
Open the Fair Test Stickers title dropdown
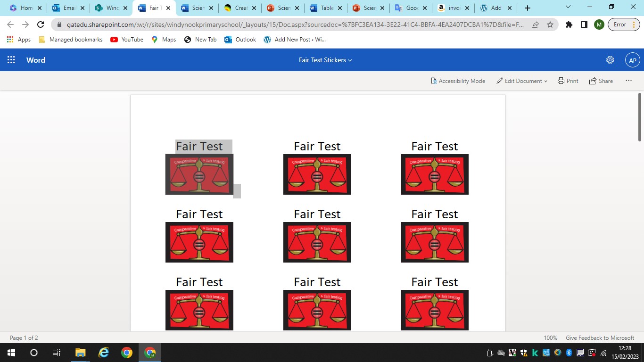coord(325,60)
